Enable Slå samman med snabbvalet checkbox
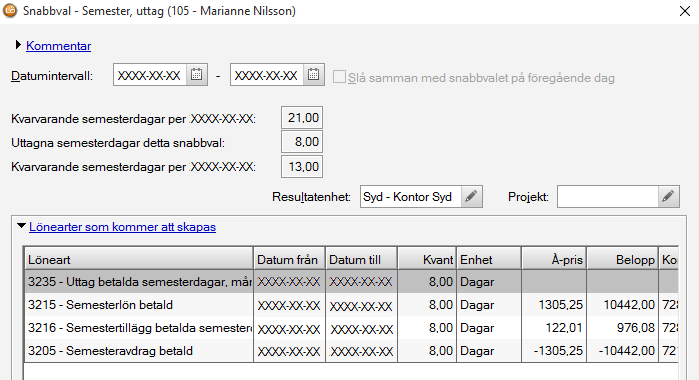This screenshot has width=699, height=380. click(x=339, y=77)
